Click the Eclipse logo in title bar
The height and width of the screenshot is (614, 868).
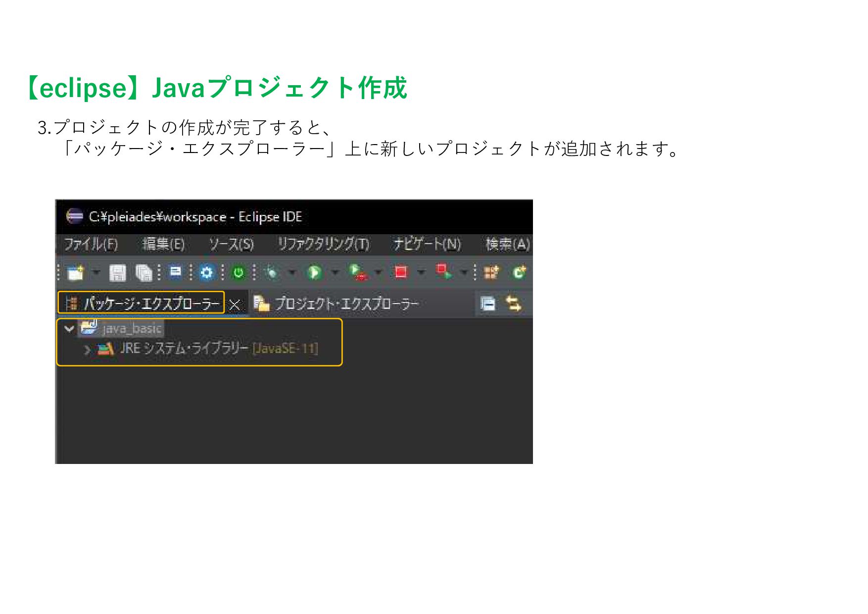74,216
